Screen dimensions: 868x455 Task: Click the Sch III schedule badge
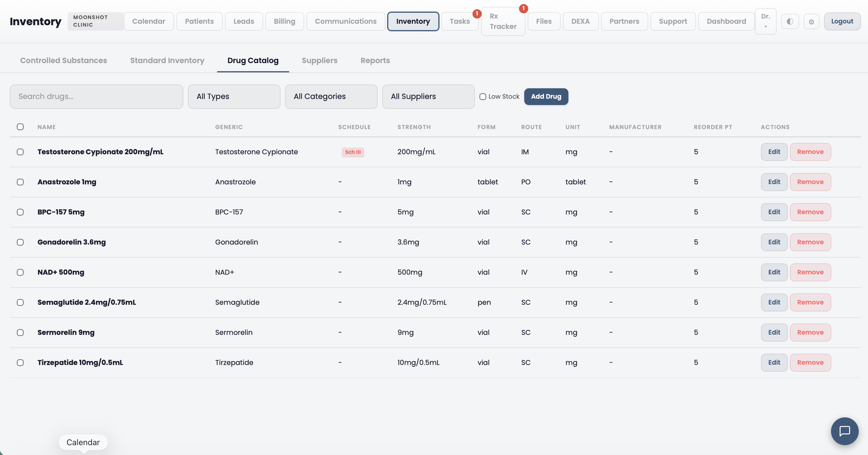(353, 152)
